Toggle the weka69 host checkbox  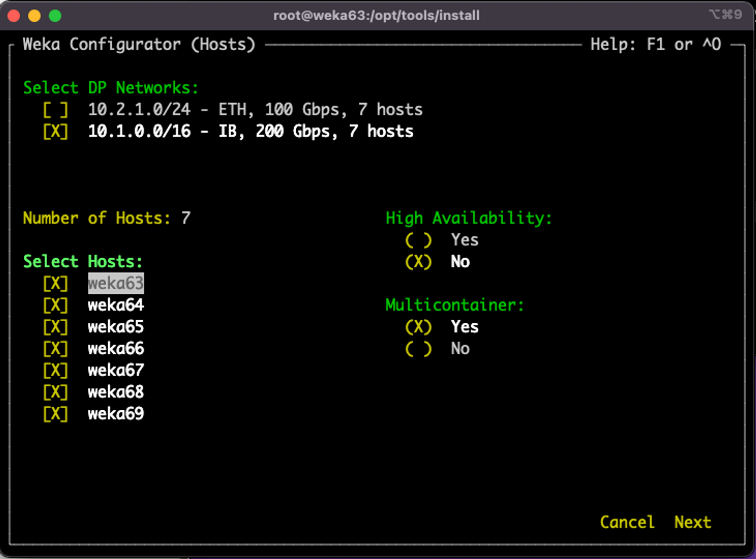point(55,414)
